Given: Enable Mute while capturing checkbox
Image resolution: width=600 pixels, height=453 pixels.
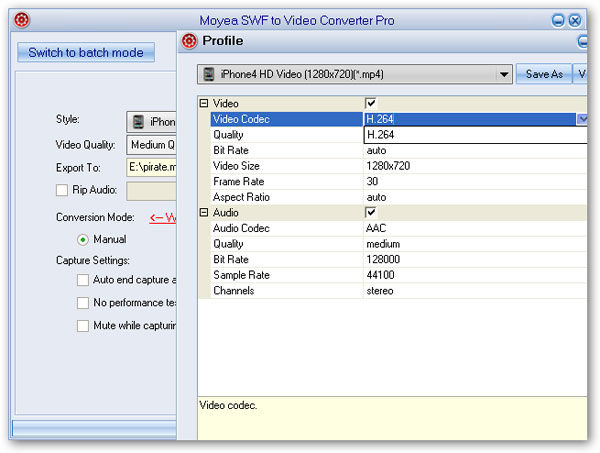Looking at the screenshot, I should point(83,326).
